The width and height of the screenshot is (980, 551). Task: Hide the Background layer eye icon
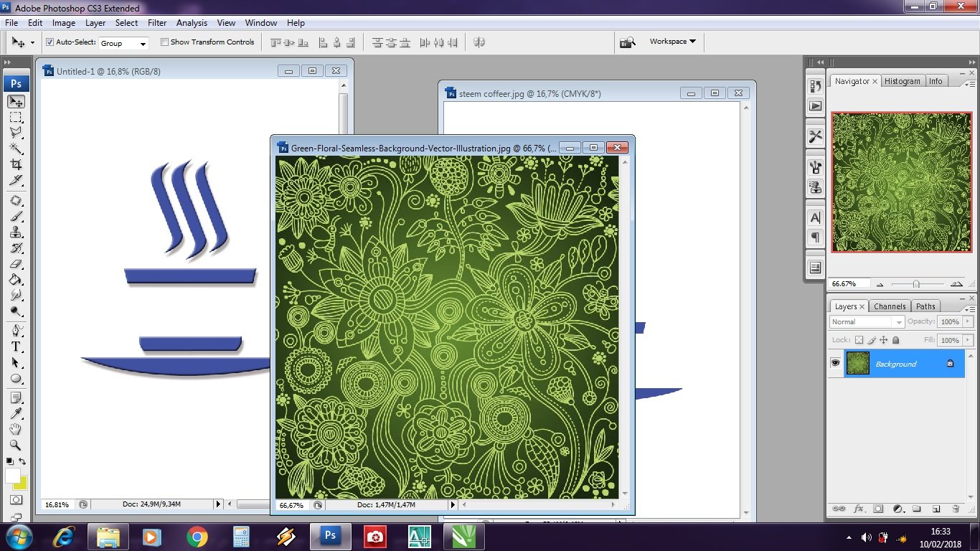click(x=835, y=364)
